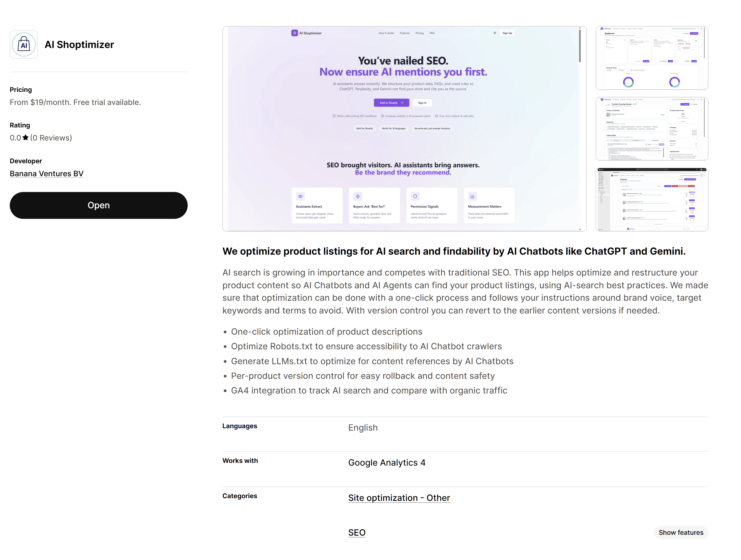Expand the app features via 'Show features'
Image resolution: width=741 pixels, height=560 pixels.
pos(681,532)
